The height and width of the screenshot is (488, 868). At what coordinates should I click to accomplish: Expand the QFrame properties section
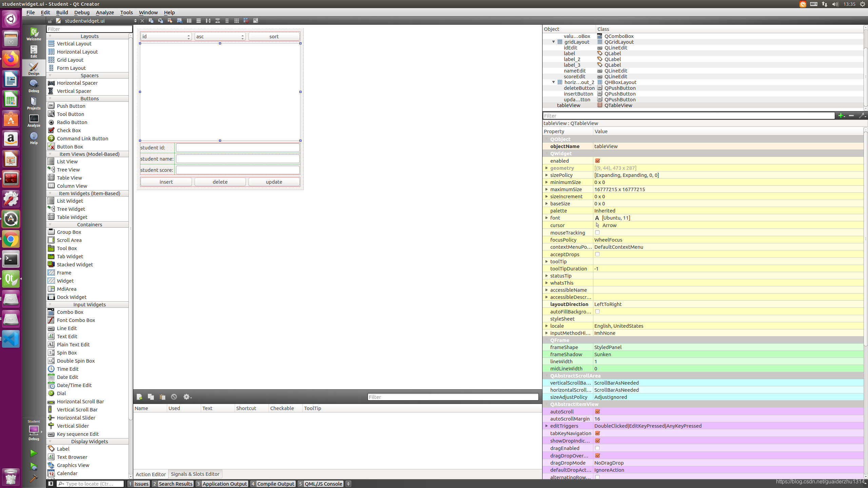(x=547, y=340)
